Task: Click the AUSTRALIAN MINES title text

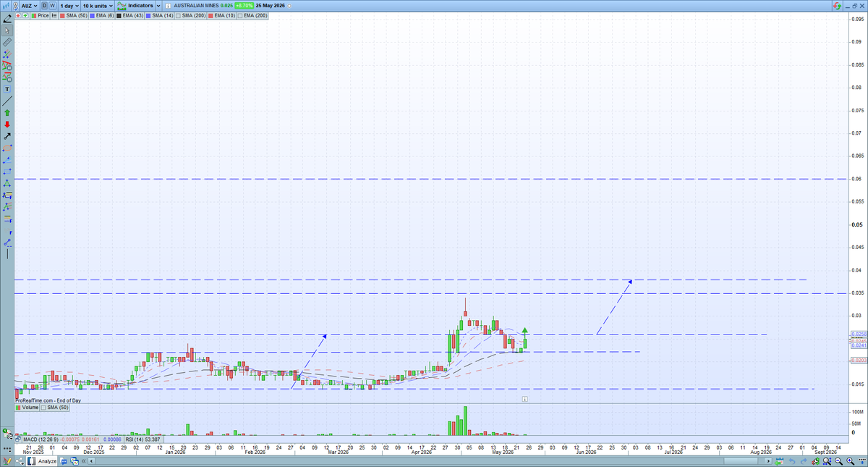Action: [197, 5]
